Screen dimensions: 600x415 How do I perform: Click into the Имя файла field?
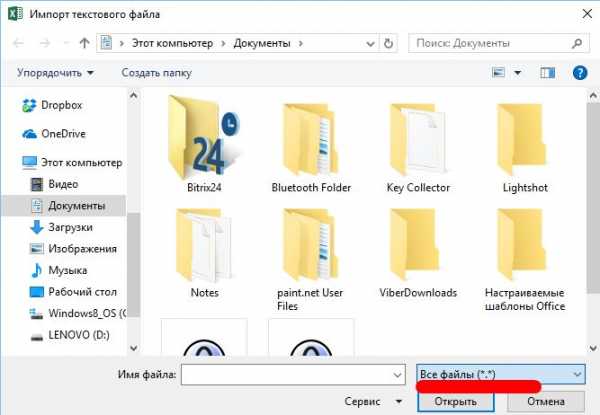(x=287, y=374)
